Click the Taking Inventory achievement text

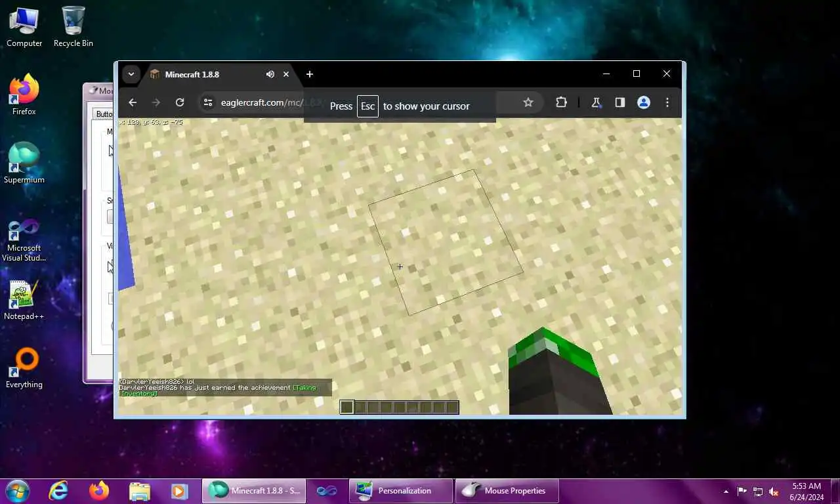218,390
